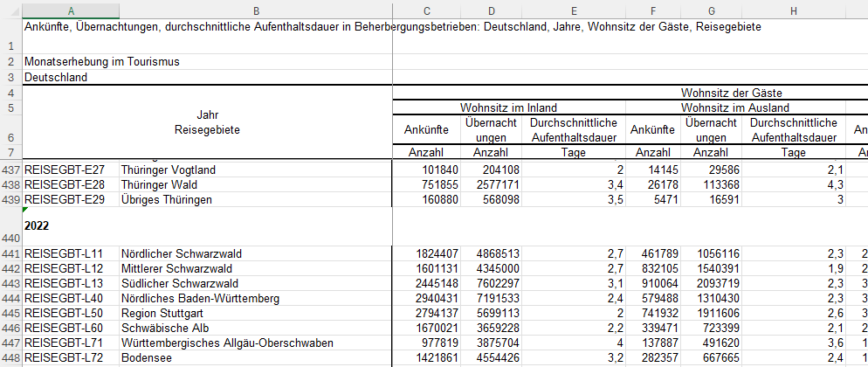Select column B header
The height and width of the screenshot is (367, 868).
[x=256, y=10]
